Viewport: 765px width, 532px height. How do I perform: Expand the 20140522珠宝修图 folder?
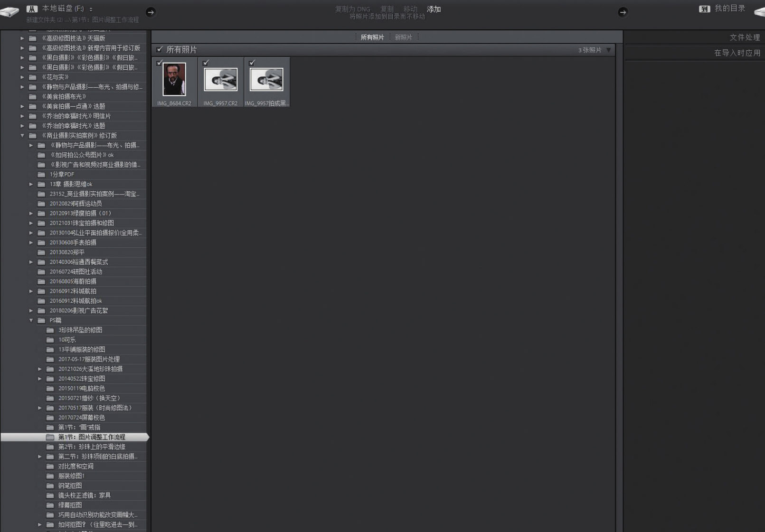point(40,379)
